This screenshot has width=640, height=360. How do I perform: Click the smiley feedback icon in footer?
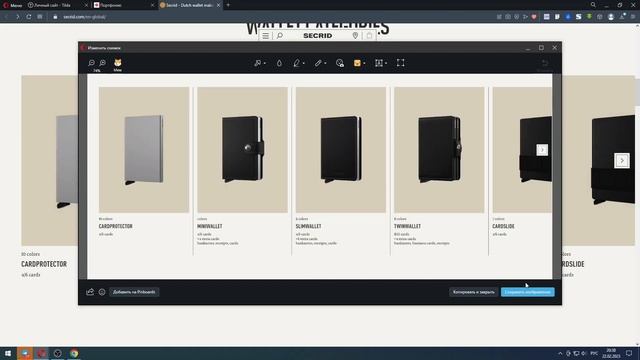pyautogui.click(x=102, y=292)
